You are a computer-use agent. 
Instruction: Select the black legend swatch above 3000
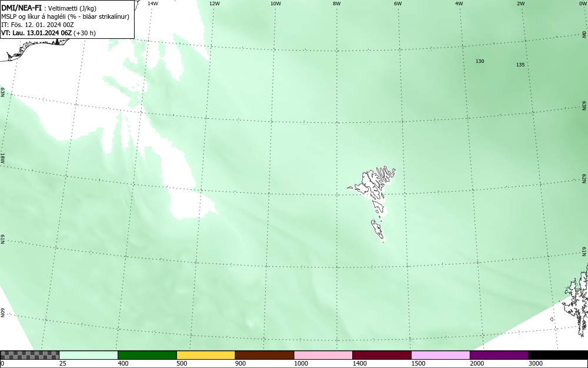pos(558,355)
